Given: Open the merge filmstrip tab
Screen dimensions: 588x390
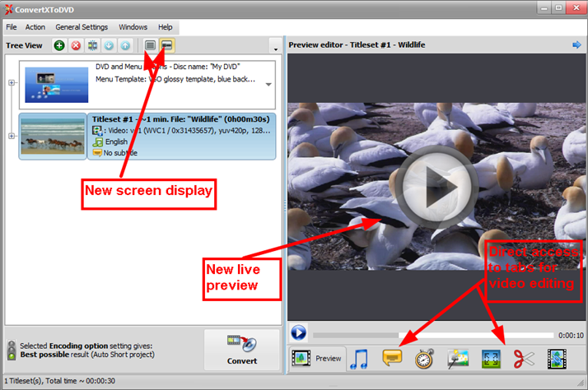Looking at the screenshot, I should pyautogui.click(x=557, y=359).
